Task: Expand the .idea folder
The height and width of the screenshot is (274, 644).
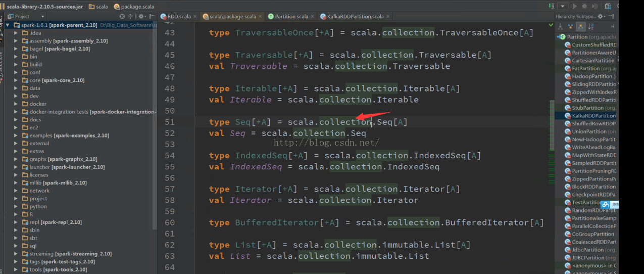Action: pos(16,33)
